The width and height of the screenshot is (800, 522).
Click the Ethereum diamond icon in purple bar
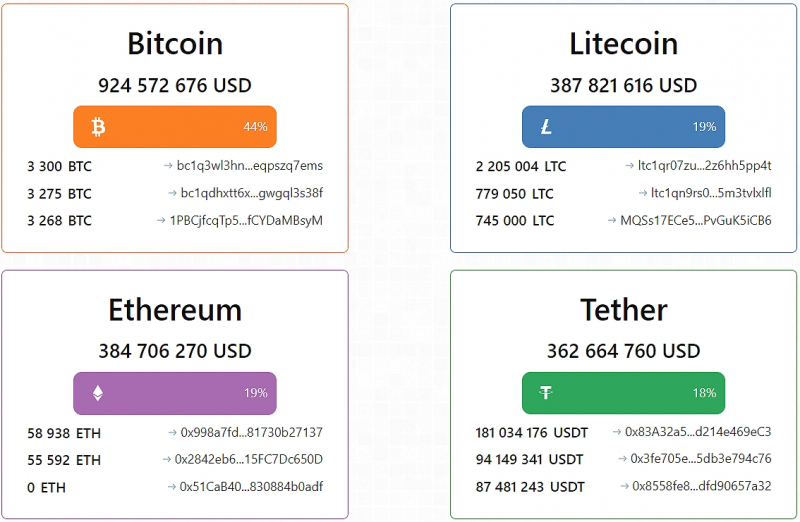[98, 393]
